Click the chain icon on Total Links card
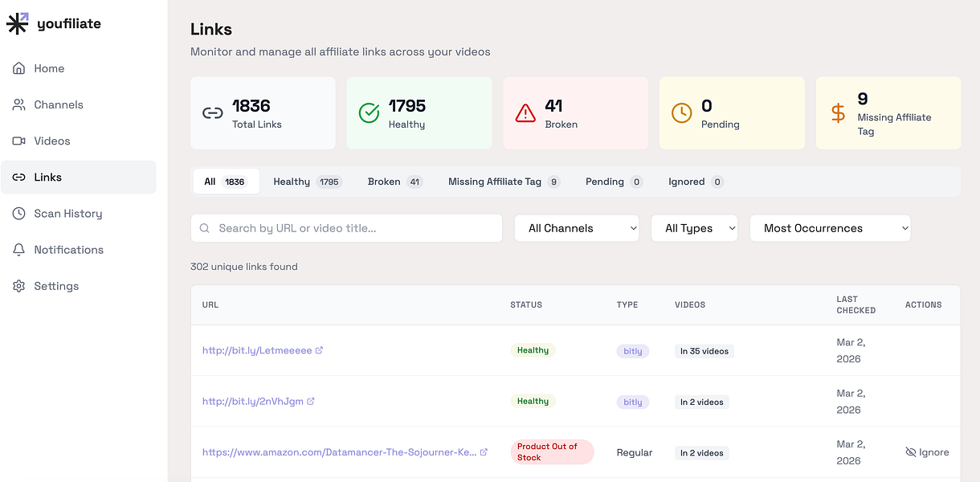Viewport: 980px width, 482px height. 212,113
